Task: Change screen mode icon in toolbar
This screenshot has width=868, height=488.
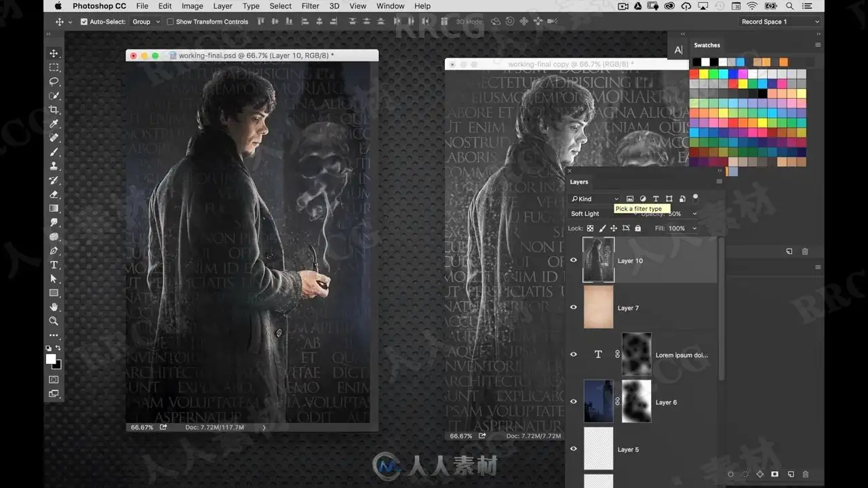Action: point(54,394)
